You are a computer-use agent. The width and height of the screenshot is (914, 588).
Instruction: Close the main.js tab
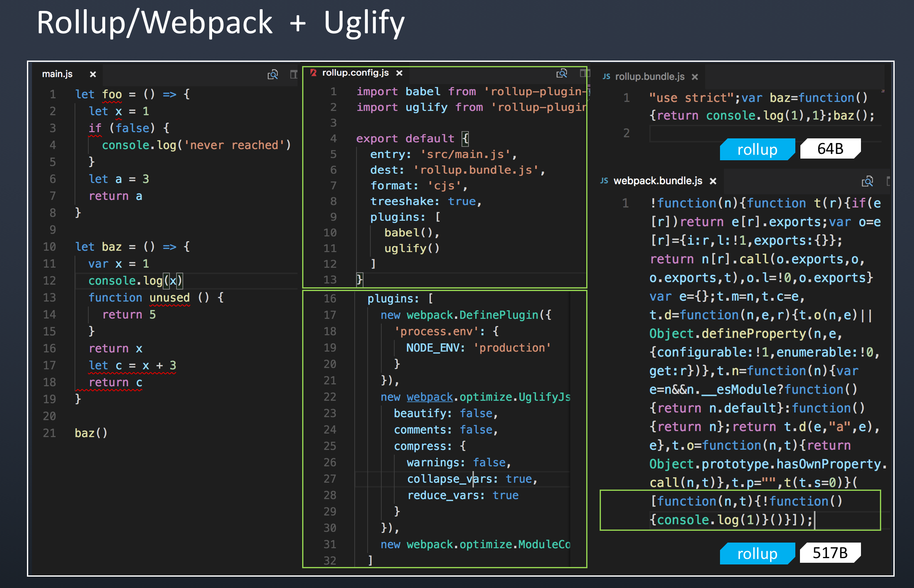(x=93, y=74)
